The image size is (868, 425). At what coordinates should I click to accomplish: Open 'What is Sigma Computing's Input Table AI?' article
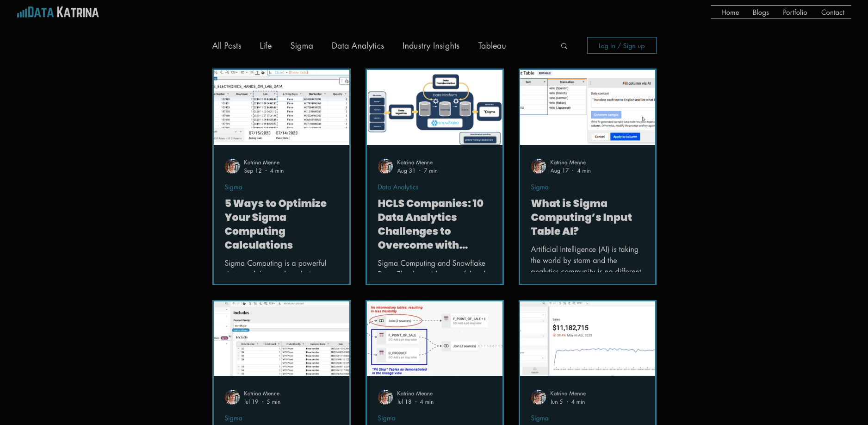click(581, 217)
